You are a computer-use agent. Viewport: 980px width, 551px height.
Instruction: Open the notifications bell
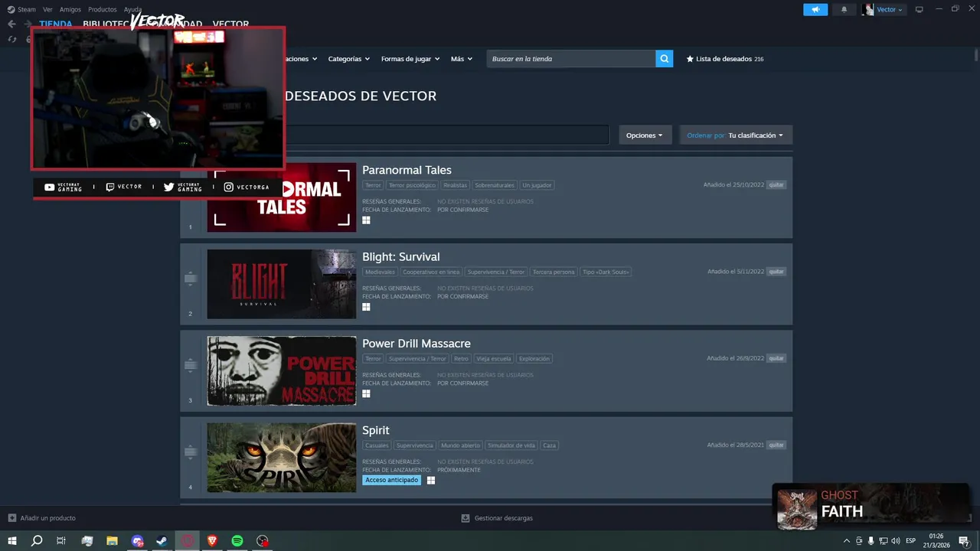point(844,9)
